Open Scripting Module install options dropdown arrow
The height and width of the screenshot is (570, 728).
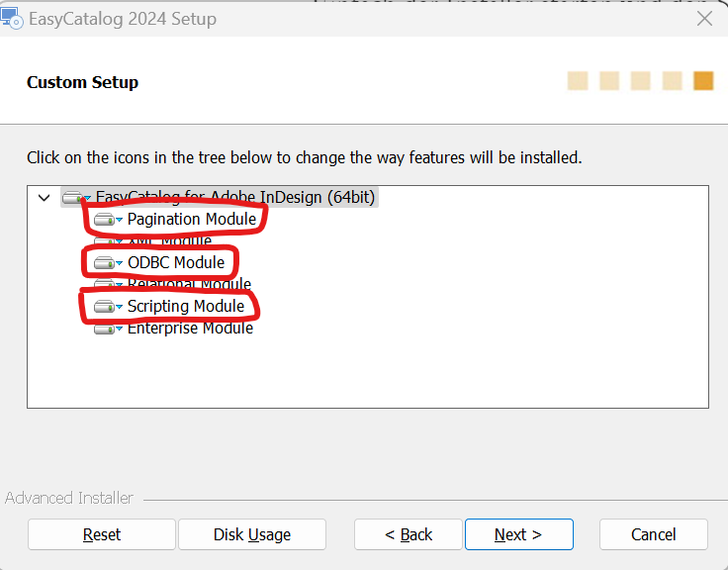pyautogui.click(x=120, y=307)
